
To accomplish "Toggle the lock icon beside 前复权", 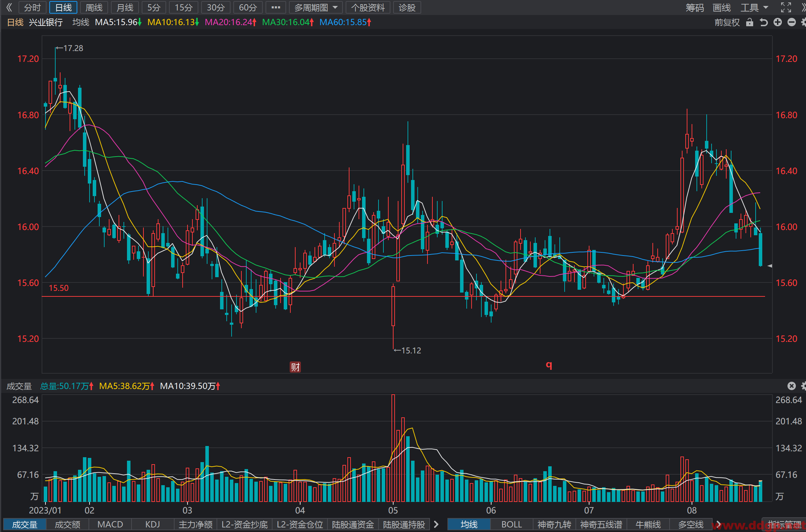I will pyautogui.click(x=749, y=22).
